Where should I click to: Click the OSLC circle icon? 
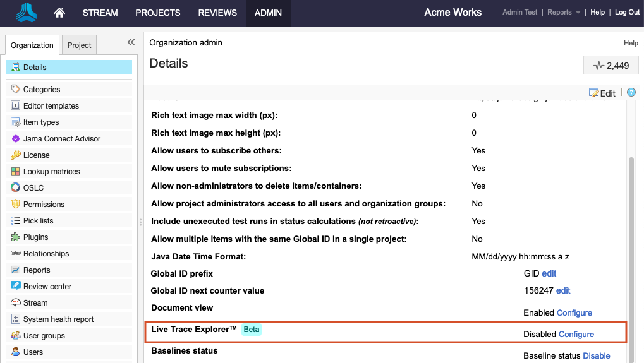16,187
